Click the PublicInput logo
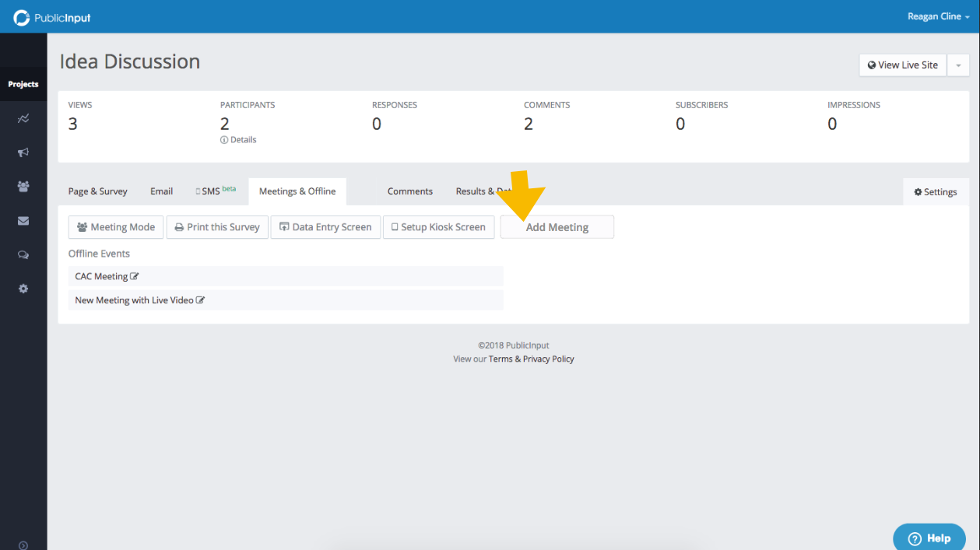Image resolution: width=980 pixels, height=550 pixels. pyautogui.click(x=52, y=17)
